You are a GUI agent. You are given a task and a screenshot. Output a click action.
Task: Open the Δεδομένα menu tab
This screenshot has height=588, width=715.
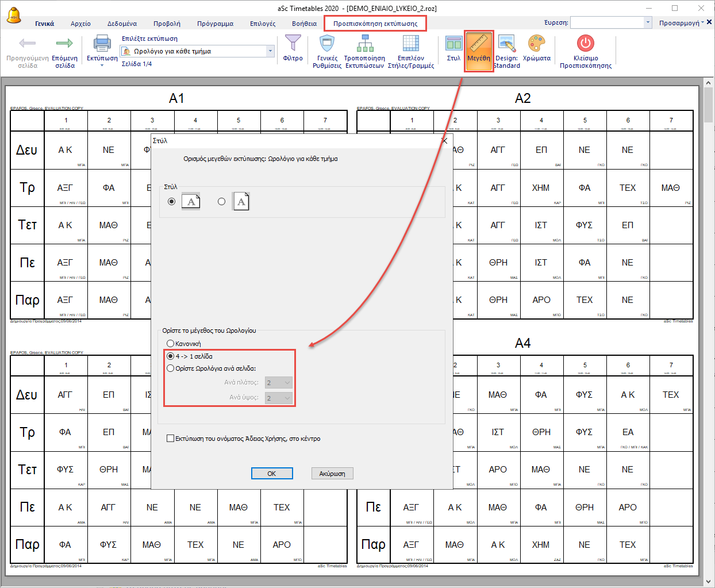[122, 24]
